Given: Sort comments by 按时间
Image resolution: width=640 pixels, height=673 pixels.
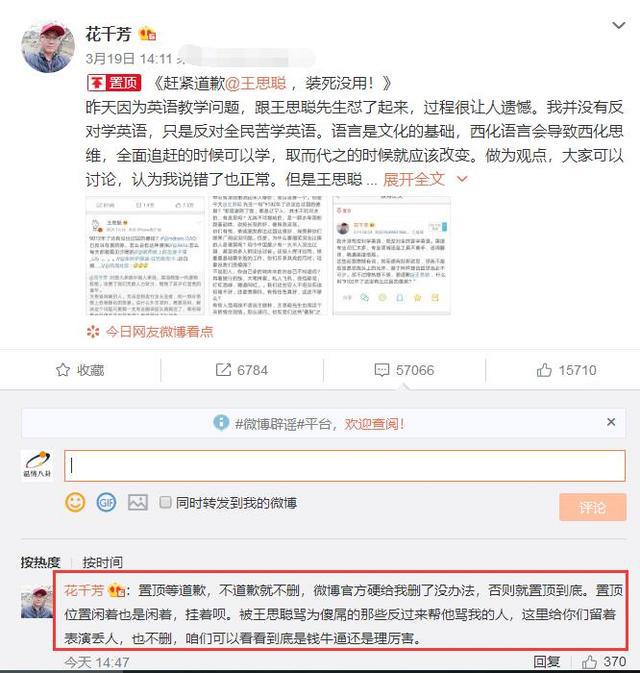Looking at the screenshot, I should 103,562.
